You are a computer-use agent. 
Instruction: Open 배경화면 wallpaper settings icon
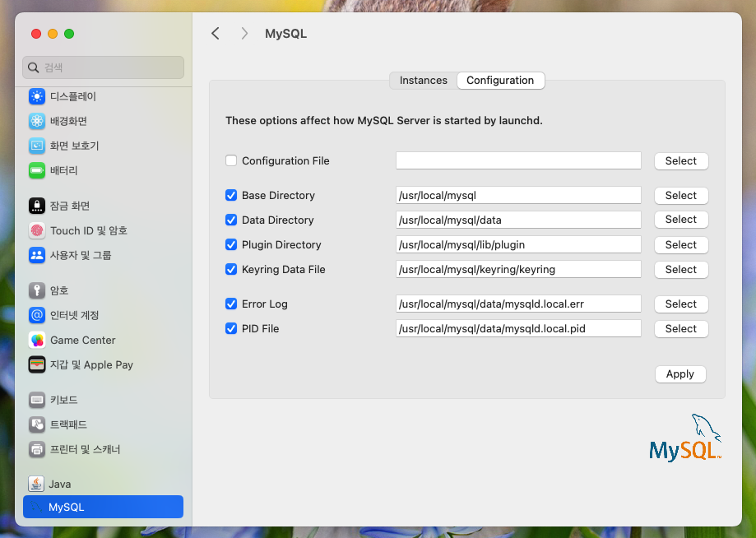37,121
